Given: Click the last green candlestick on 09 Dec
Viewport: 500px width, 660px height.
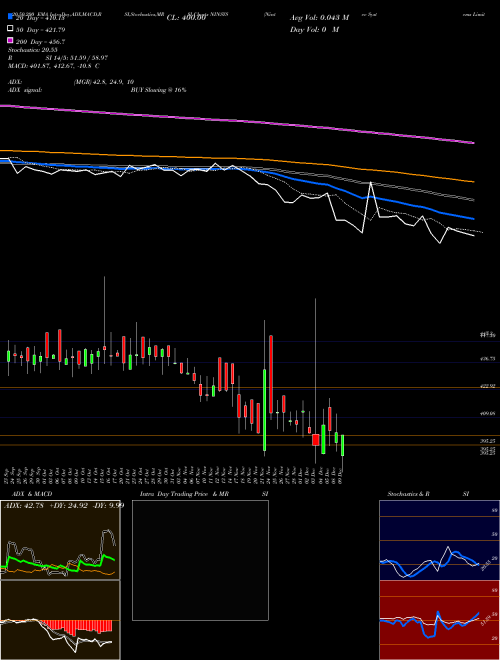Looking at the screenshot, I should click(343, 445).
